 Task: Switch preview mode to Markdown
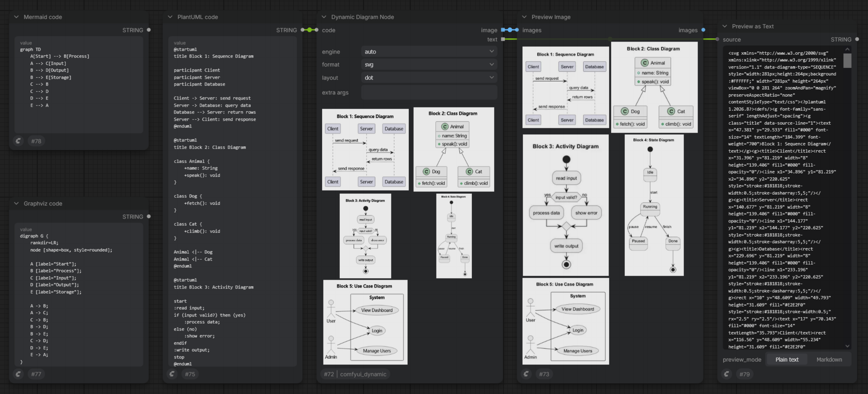coord(829,359)
